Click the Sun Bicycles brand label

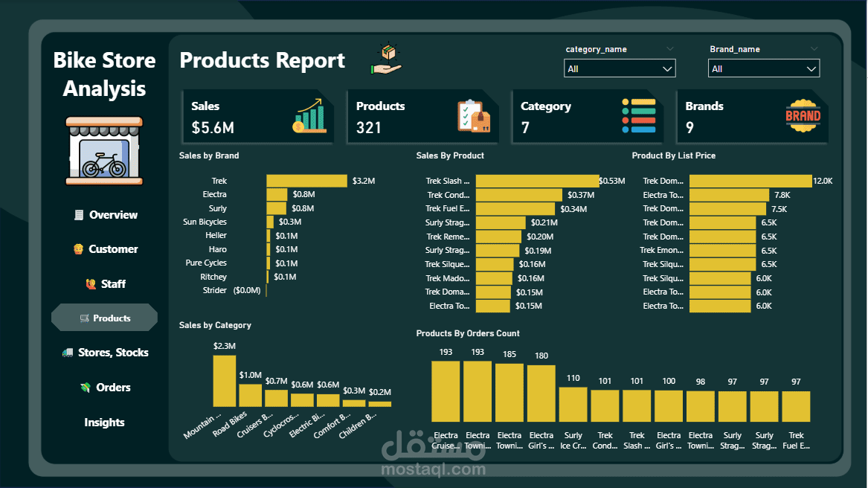point(205,222)
